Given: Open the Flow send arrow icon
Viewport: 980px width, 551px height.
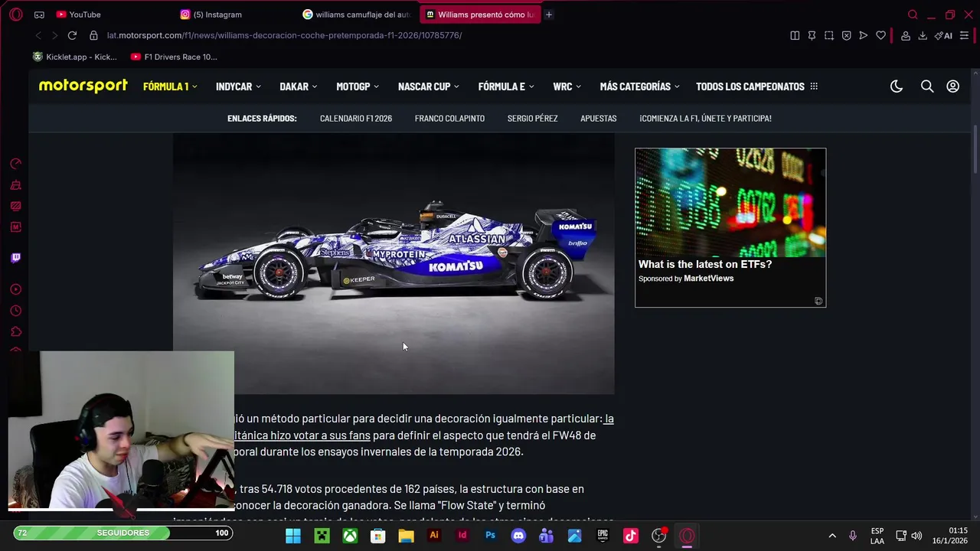Looking at the screenshot, I should pos(864,35).
